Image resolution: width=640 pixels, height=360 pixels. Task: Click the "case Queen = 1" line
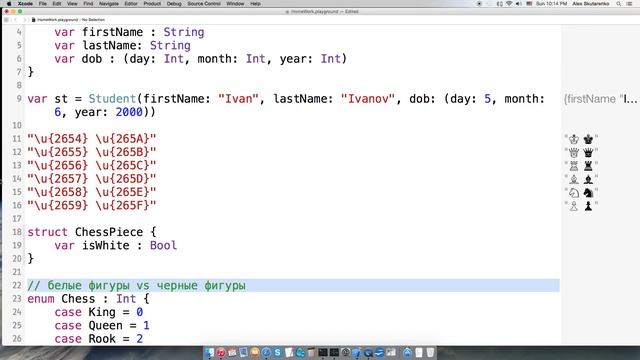pyautogui.click(x=102, y=326)
